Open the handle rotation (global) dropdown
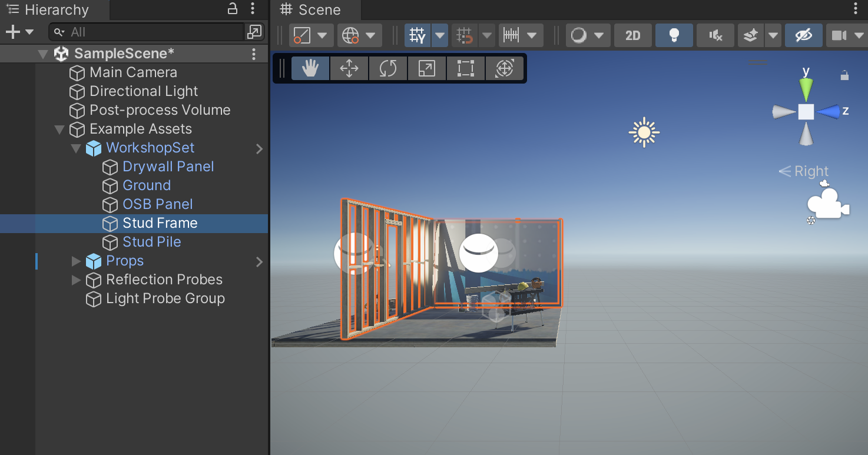This screenshot has width=868, height=455. (x=359, y=35)
